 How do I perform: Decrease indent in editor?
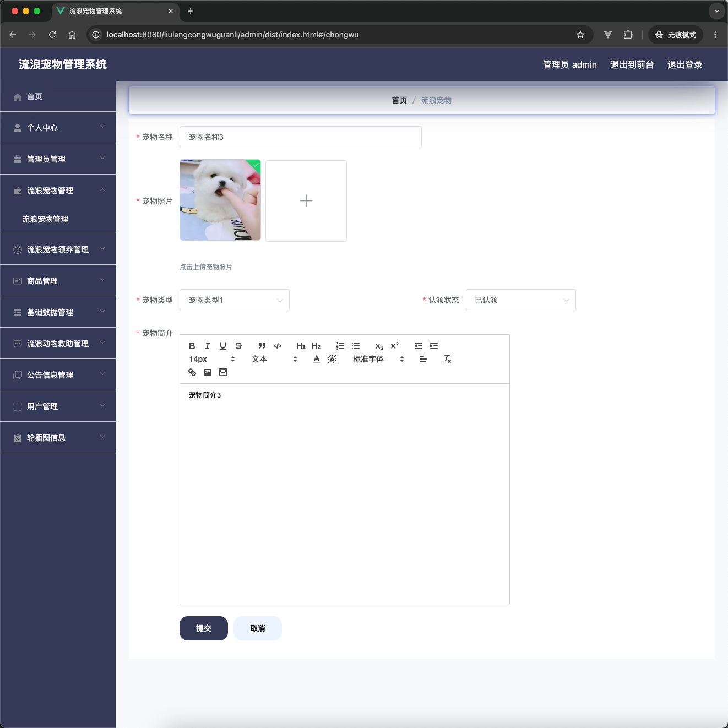point(419,346)
